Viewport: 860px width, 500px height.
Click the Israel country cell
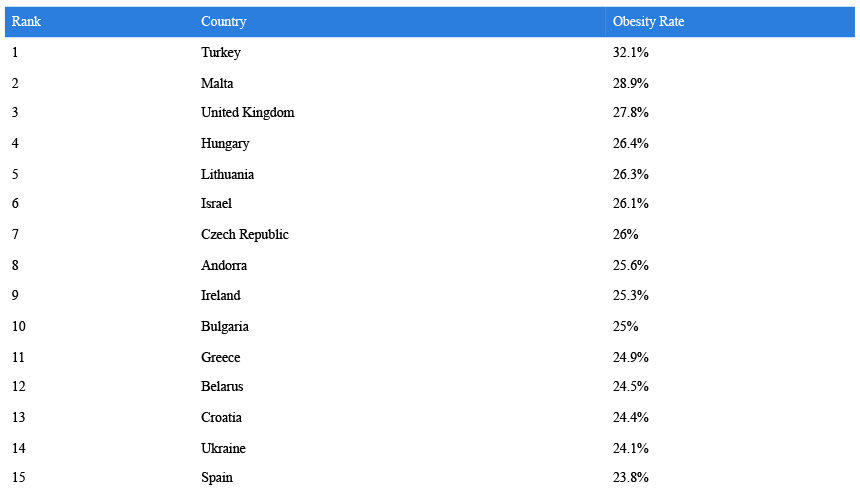[216, 203]
